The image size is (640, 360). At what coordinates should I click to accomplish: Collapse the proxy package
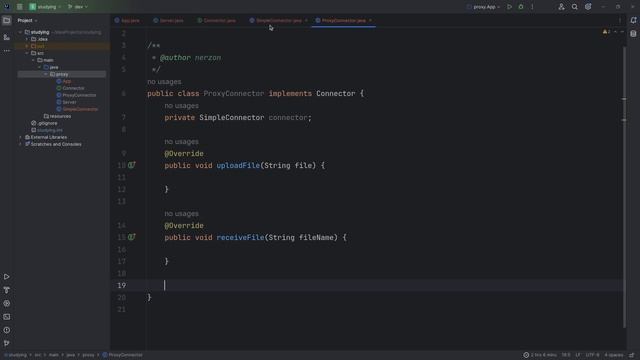click(46, 74)
